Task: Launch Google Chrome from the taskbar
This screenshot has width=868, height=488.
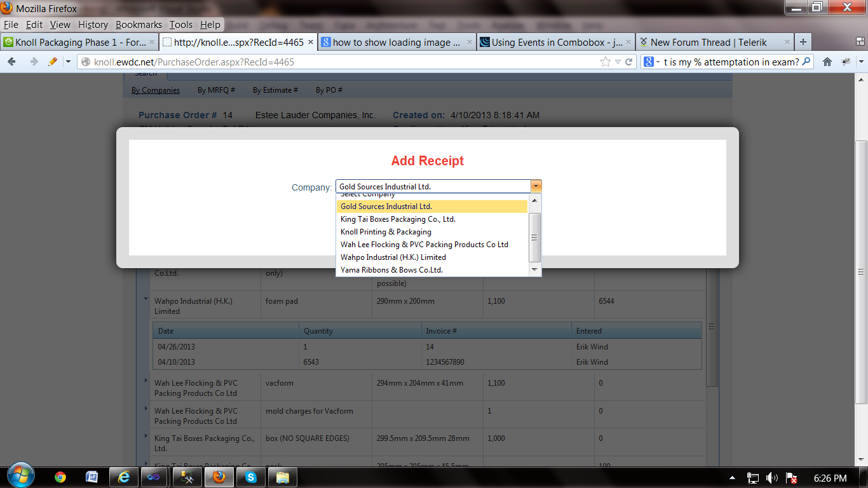Action: pos(60,477)
